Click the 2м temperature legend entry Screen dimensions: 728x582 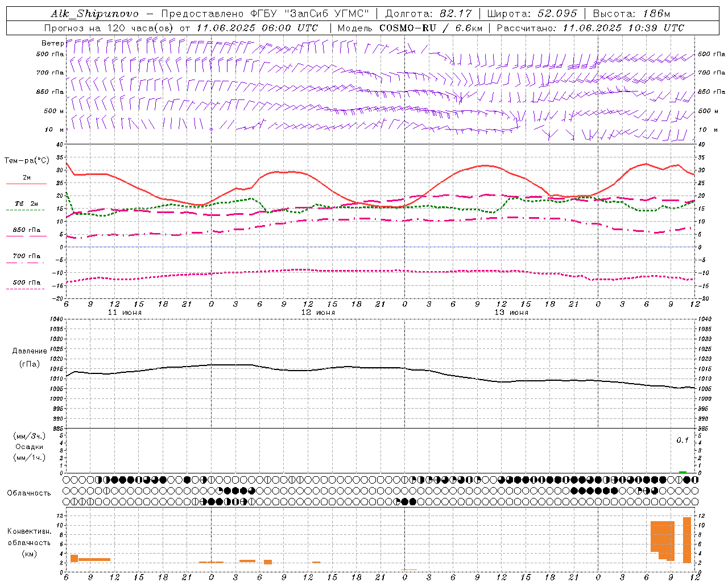point(27,178)
